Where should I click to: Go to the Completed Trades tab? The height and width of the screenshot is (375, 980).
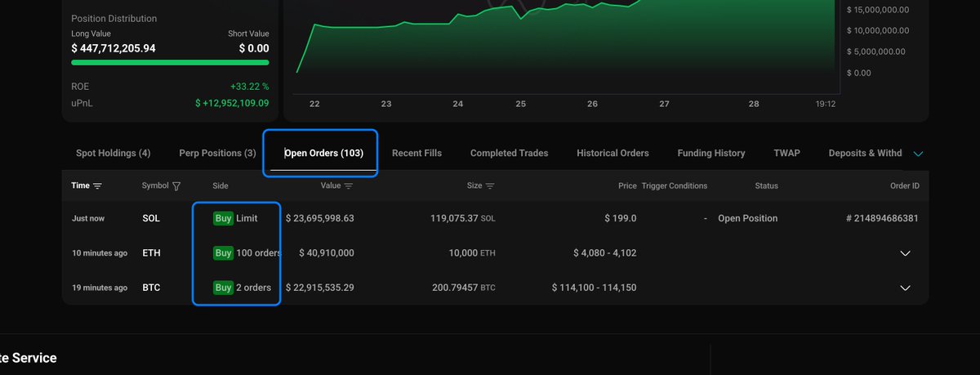pos(509,153)
